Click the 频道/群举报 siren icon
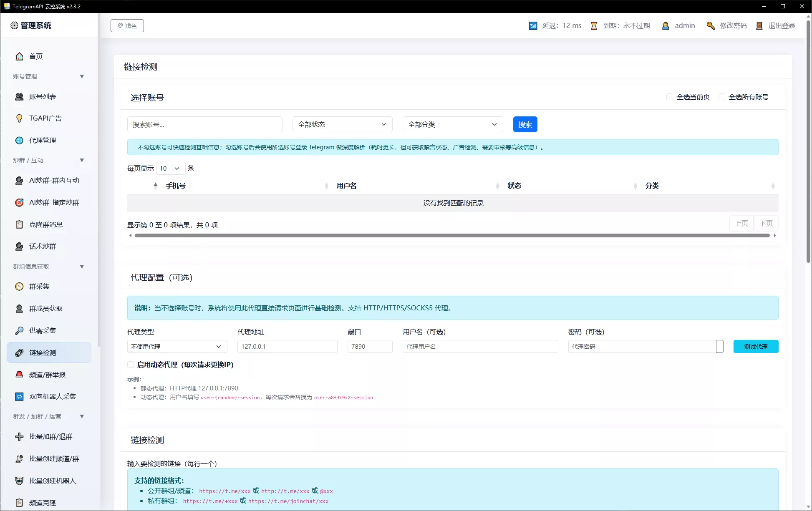The height and width of the screenshot is (511, 812). (19, 375)
